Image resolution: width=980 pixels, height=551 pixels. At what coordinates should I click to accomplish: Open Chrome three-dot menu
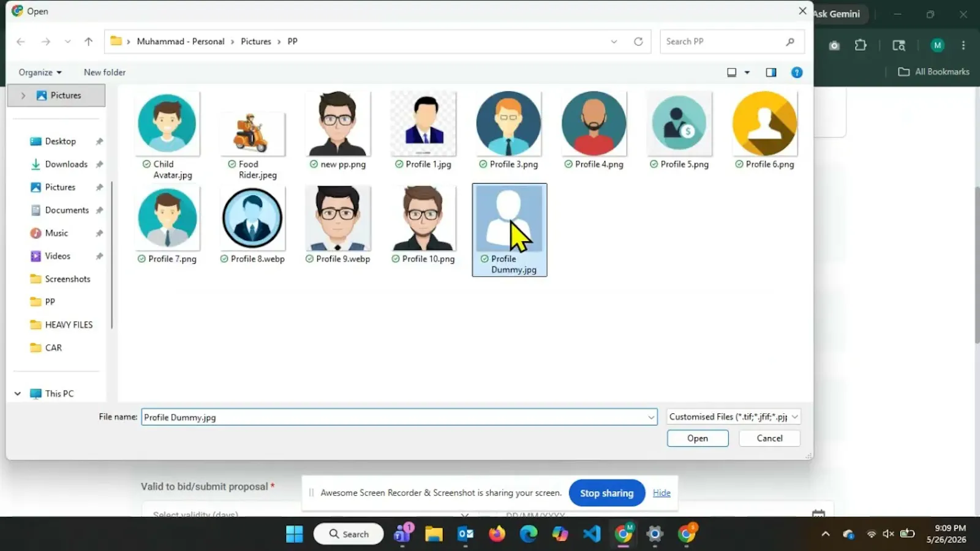pos(963,45)
